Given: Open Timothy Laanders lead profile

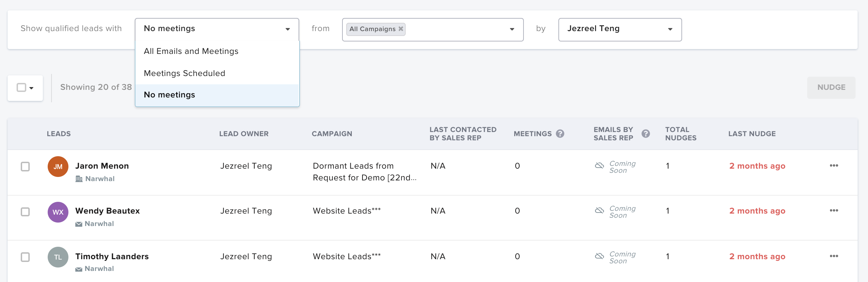Looking at the screenshot, I should (x=112, y=256).
